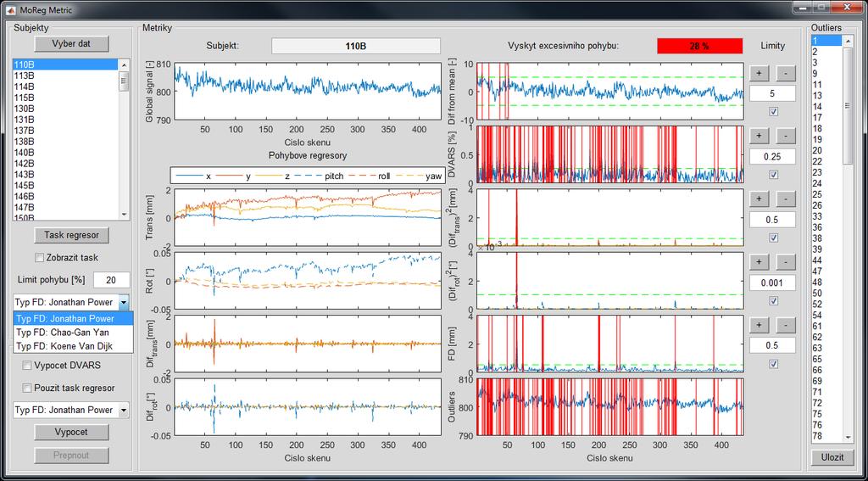The height and width of the screenshot is (481, 868).
Task: Uncheck the DVARS limit 0.25 checkbox
Action: click(x=773, y=175)
